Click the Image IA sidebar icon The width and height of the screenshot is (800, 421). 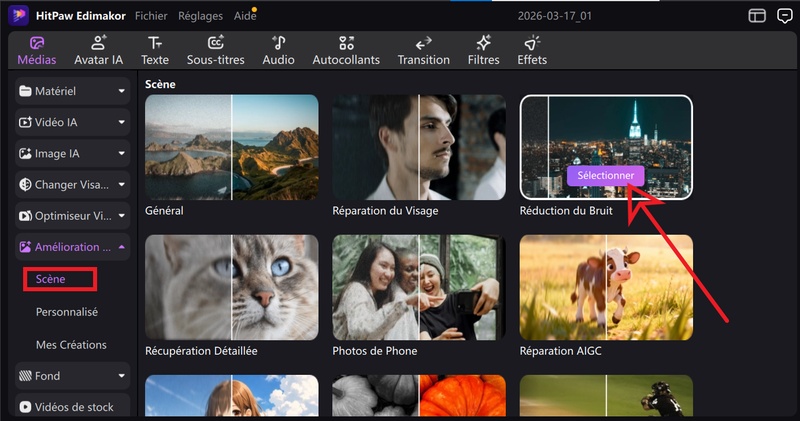click(25, 154)
